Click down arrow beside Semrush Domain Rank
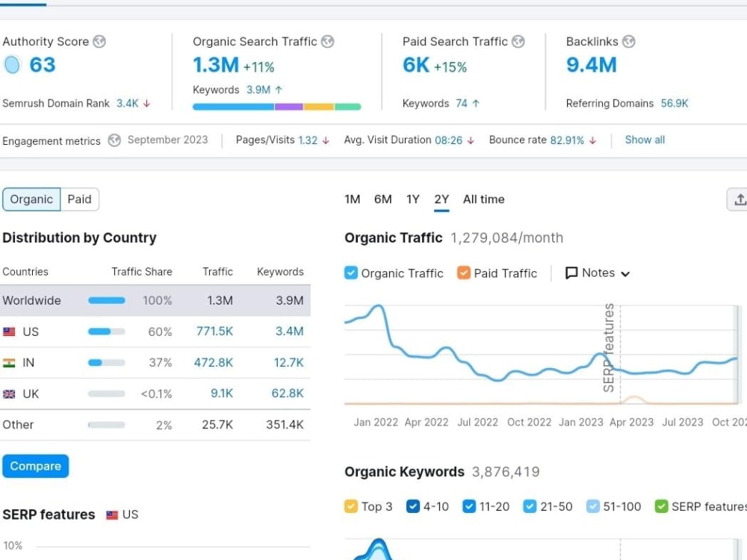The height and width of the screenshot is (560, 747). pyautogui.click(x=146, y=103)
